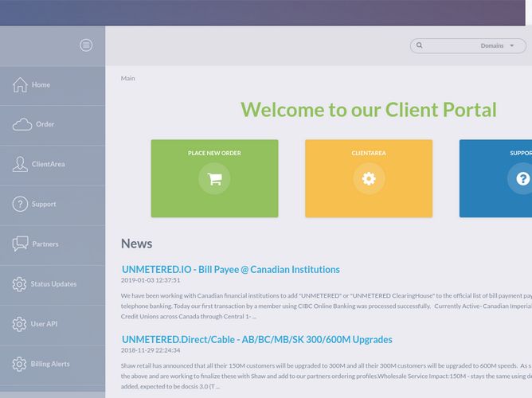Viewport: 532px width, 398px height.
Task: Click the ClientArea person icon
Action: point(20,164)
